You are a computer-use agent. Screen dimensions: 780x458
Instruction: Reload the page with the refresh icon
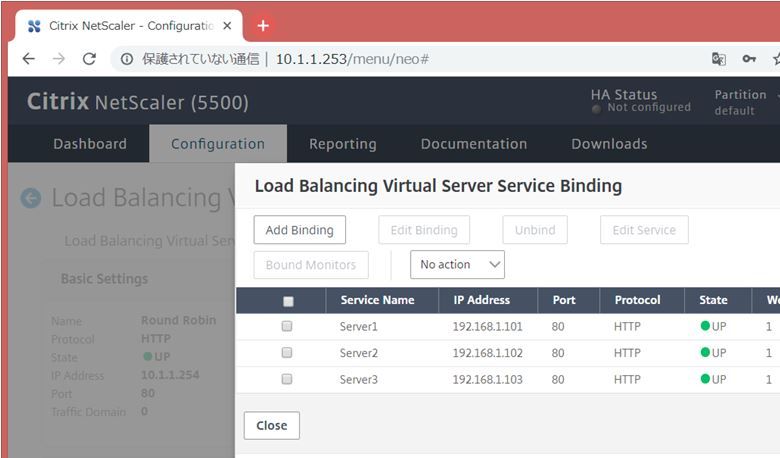89,59
